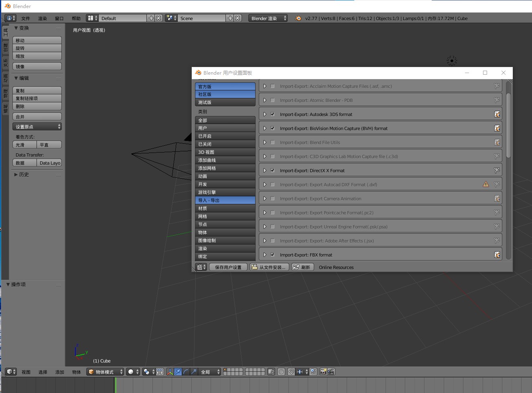532x393 pixels.
Task: Click the snap element type icon
Action: pyautogui.click(x=302, y=372)
